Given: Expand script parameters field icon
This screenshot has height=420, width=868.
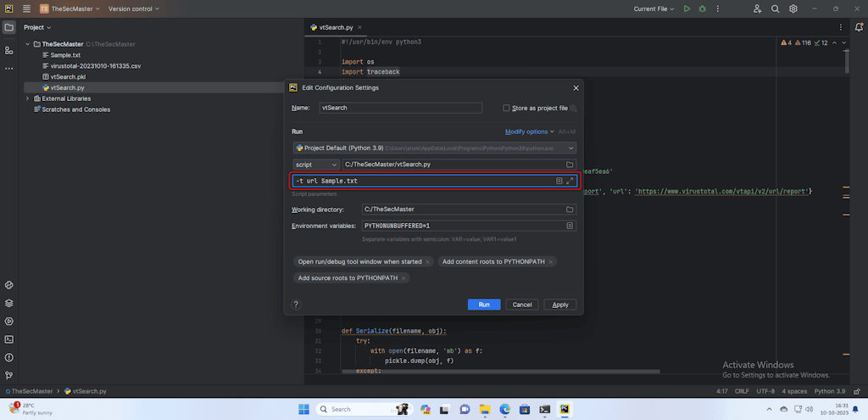Looking at the screenshot, I should 570,181.
